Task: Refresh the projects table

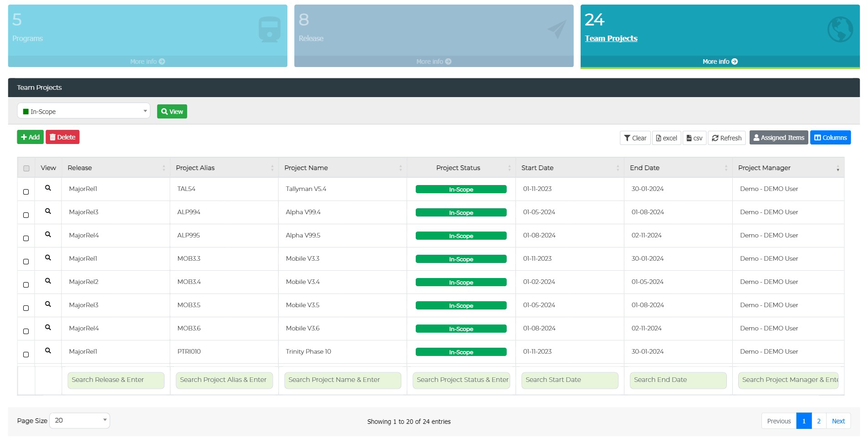Action: pyautogui.click(x=727, y=138)
